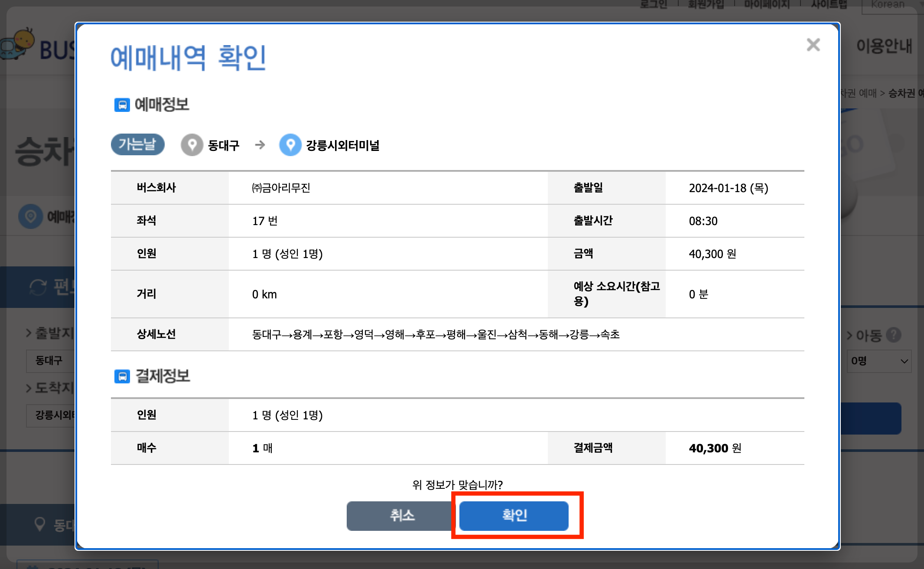The height and width of the screenshot is (569, 924).
Task: Expand the 도착지 section chevron
Action: click(x=28, y=388)
